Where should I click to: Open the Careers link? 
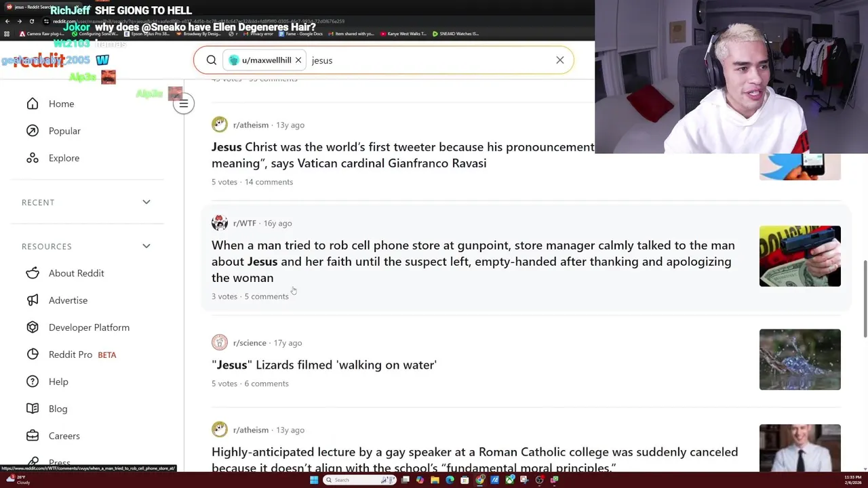click(64, 436)
